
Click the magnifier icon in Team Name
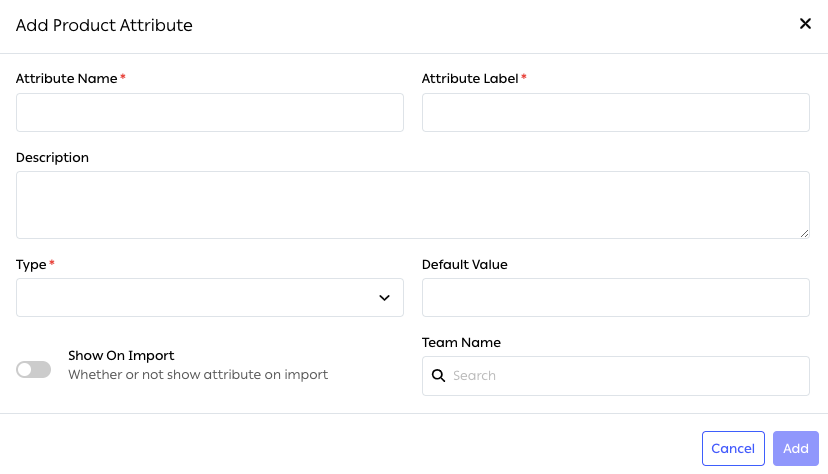pos(438,376)
